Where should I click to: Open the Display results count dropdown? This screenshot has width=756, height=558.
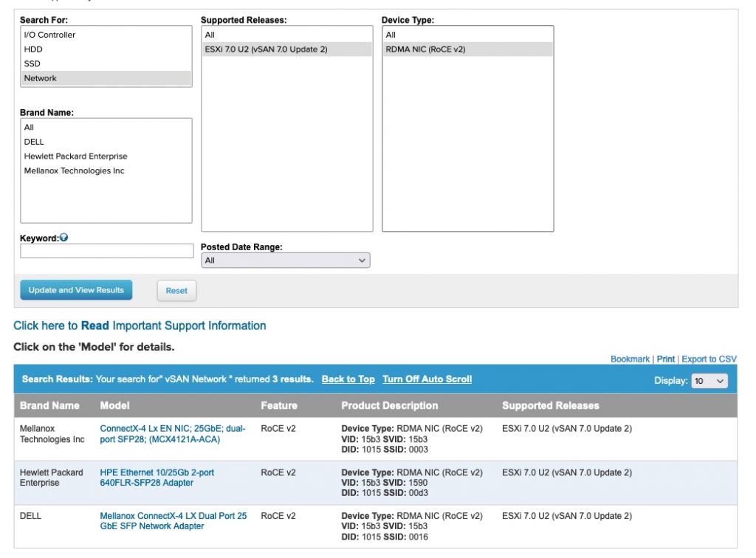pos(709,381)
